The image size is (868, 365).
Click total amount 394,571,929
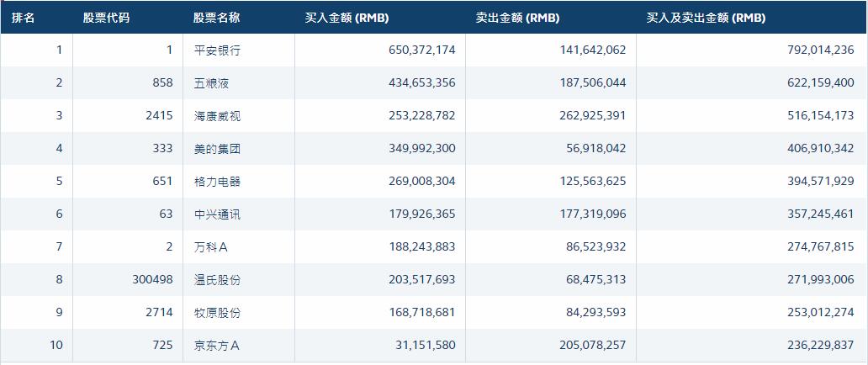pos(820,181)
